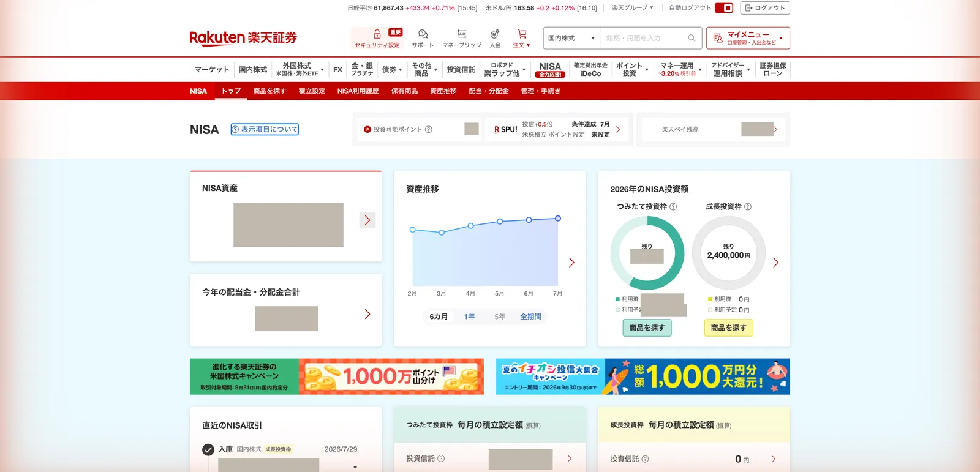The height and width of the screenshot is (472, 980).
Task: Select the 5年 chart period
Action: pos(500,317)
